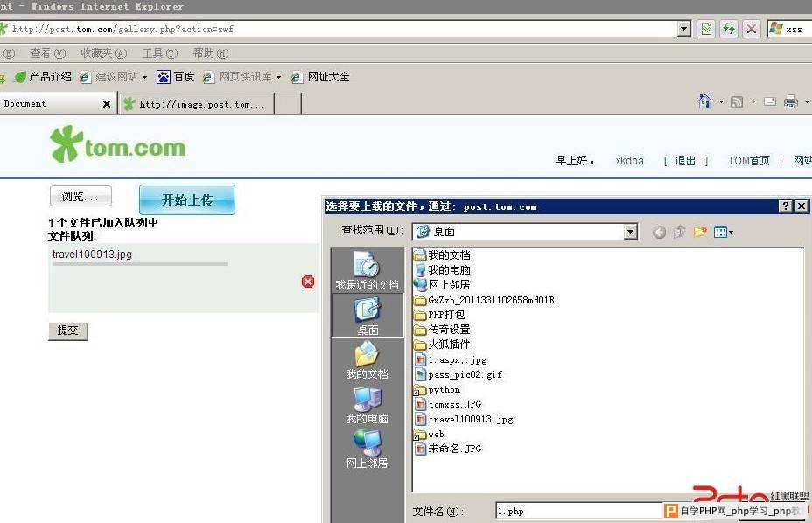Image resolution: width=812 pixels, height=523 pixels.
Task: Click the tom.com logo
Action: pyautogui.click(x=117, y=144)
